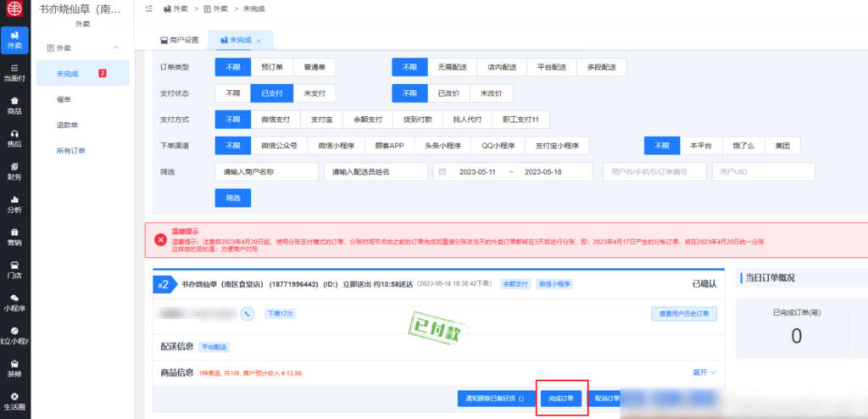Screen dimensions: 868x419
Task: Click 通知顾客已备好货 button
Action: [x=496, y=399]
